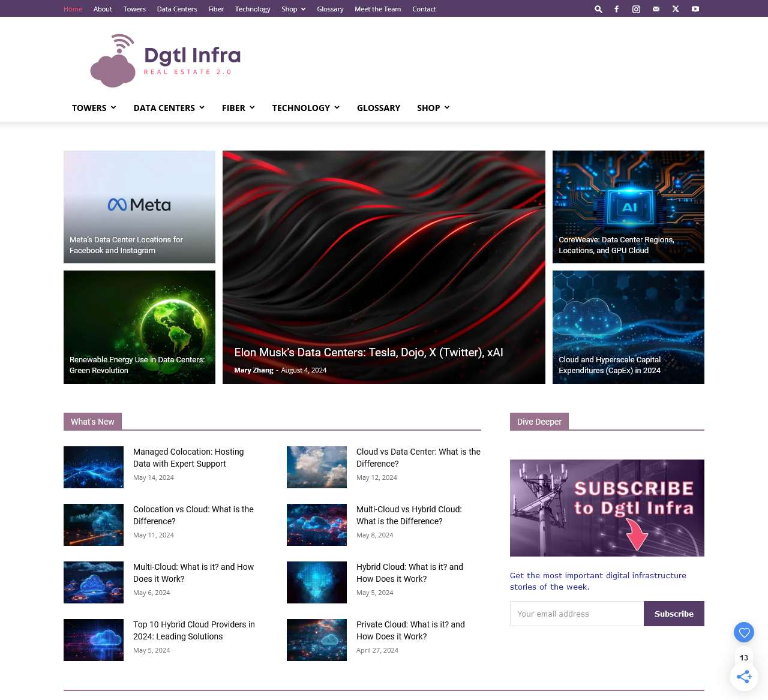Open the X (Twitter) icon
Image resolution: width=768 pixels, height=700 pixels.
(675, 8)
